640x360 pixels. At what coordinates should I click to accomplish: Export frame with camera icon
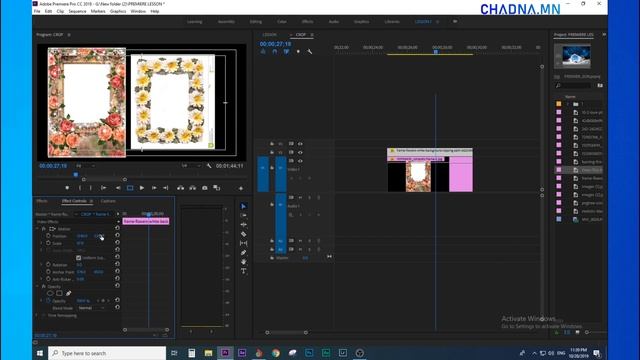(205, 188)
